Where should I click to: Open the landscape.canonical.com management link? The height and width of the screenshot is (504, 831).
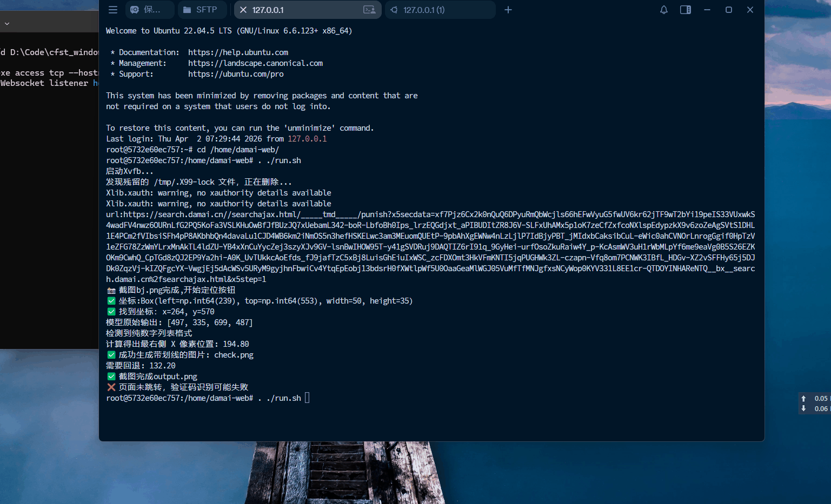(x=255, y=63)
